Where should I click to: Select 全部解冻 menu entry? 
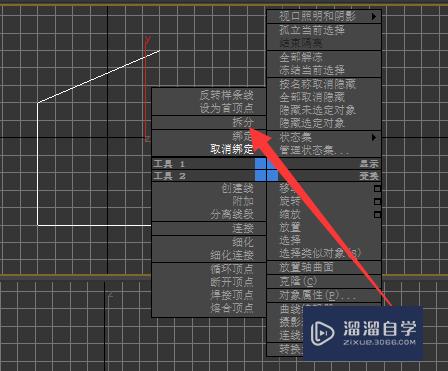pyautogui.click(x=301, y=57)
